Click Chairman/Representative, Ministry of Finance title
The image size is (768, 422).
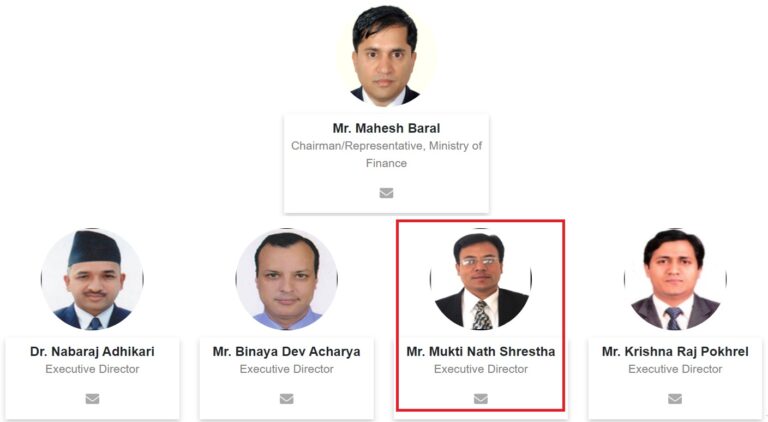[386, 154]
